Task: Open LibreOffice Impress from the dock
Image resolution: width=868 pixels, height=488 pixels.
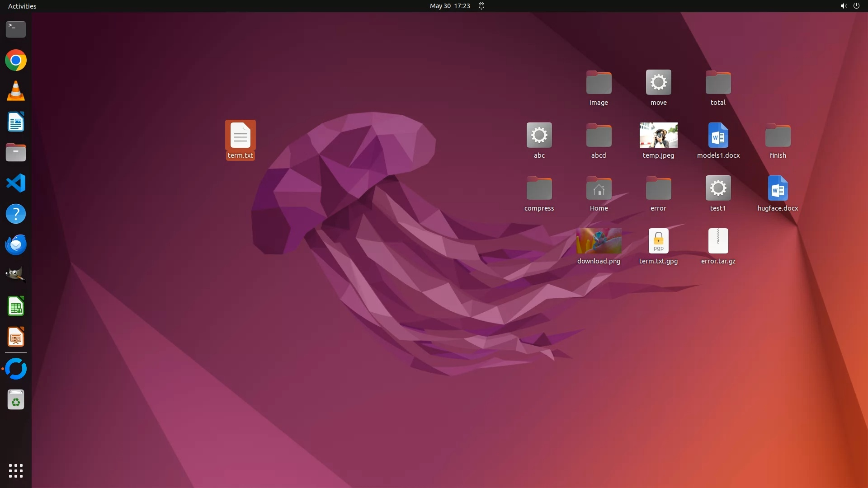Action: pos(16,337)
